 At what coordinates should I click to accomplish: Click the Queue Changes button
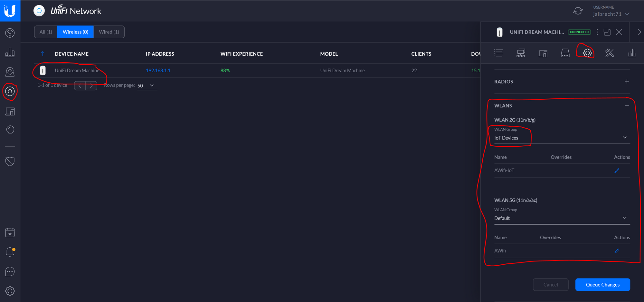point(602,285)
